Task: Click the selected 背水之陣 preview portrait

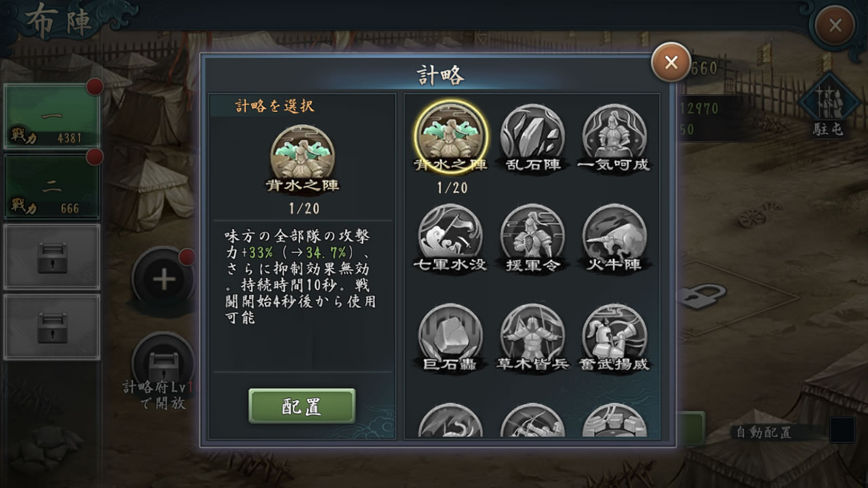Action: pos(302,150)
